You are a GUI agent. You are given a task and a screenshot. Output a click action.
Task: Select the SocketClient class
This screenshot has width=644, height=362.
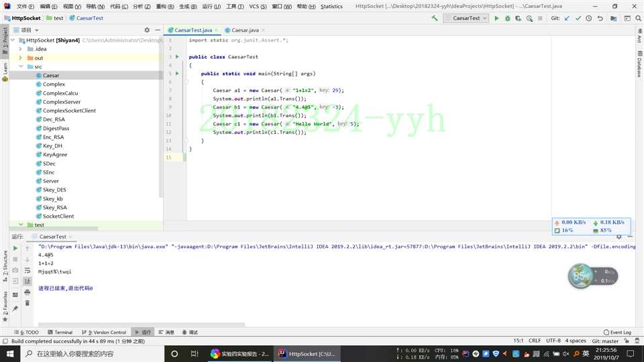(x=58, y=216)
